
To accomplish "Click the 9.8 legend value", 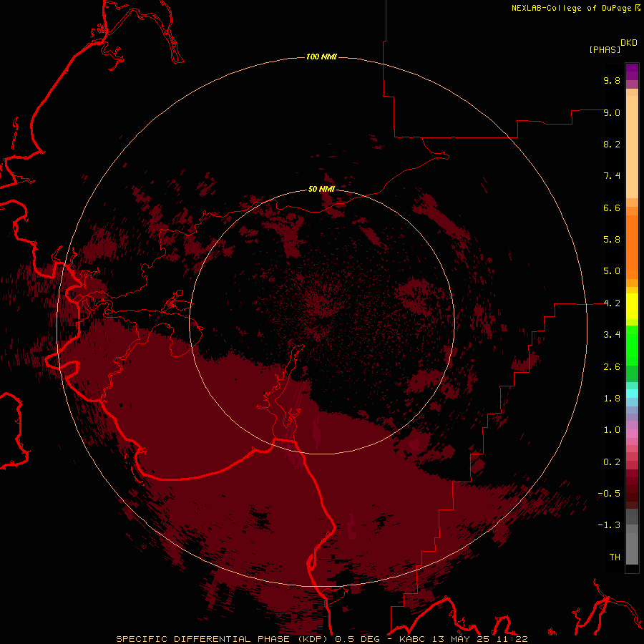I will [x=612, y=80].
